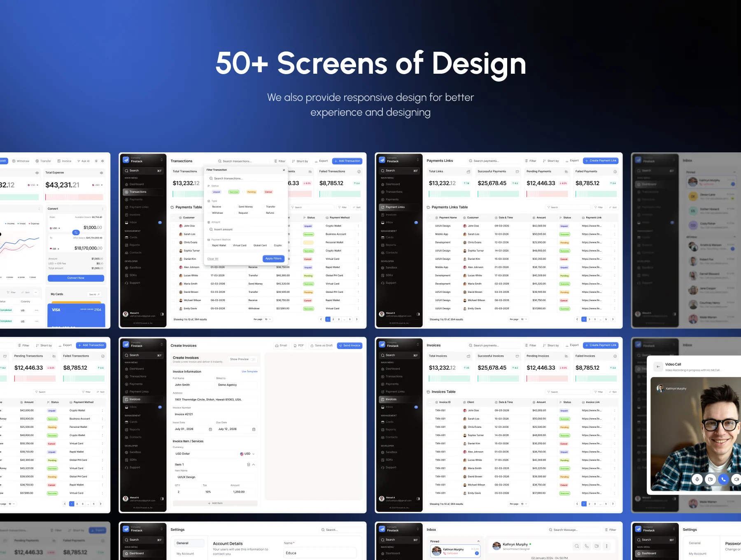Check the Rapid Wallet payment method checkbox
741x560 pixels.
click(209, 245)
